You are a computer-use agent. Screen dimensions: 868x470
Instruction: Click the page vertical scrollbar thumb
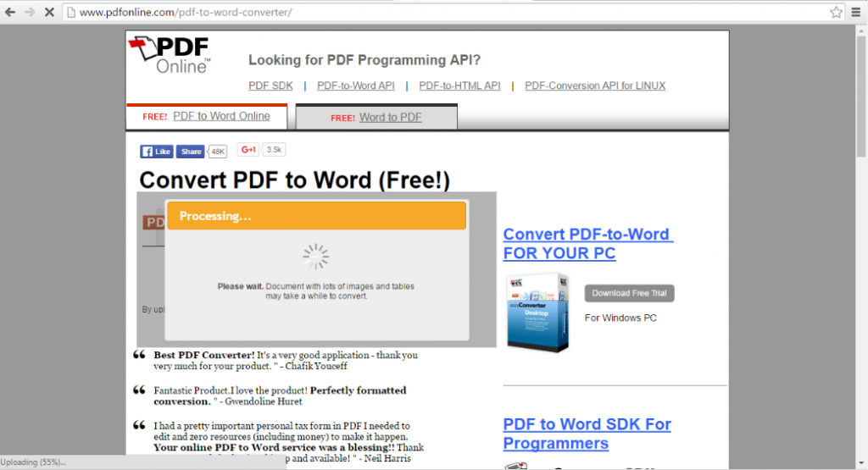(861, 97)
